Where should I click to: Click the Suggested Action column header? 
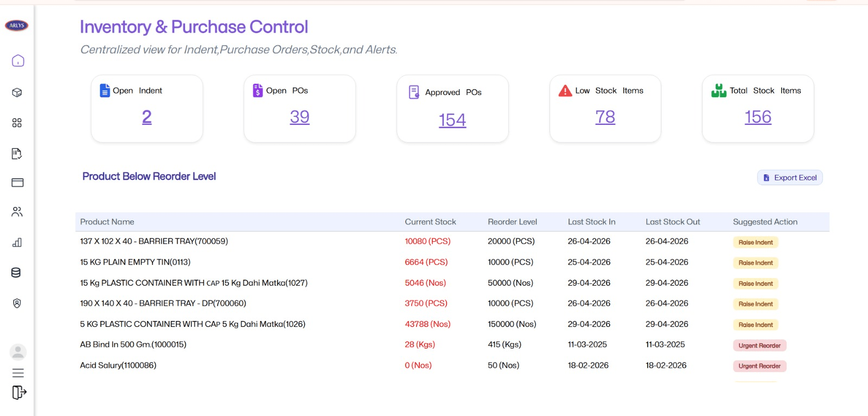[x=765, y=222]
